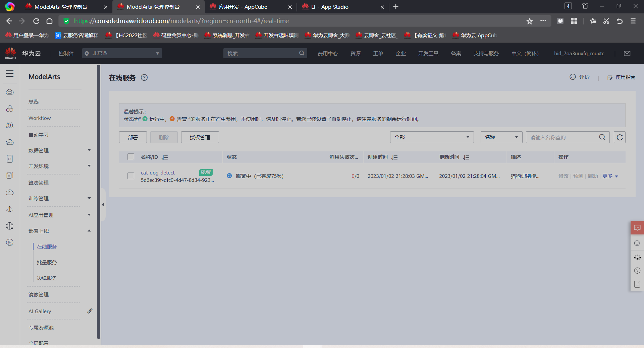This screenshot has height=348, width=644.
Task: Expand the 数据管理 menu
Action: (89, 150)
